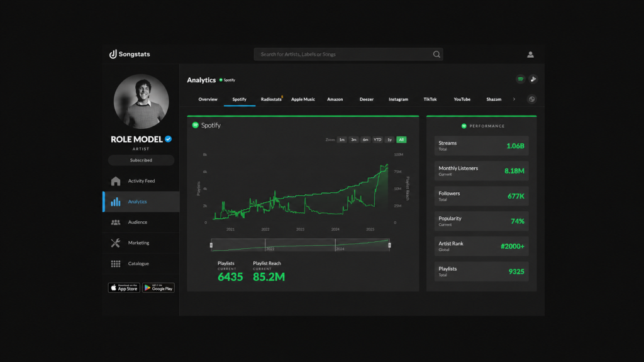Image resolution: width=644 pixels, height=362 pixels.
Task: Open the Apple Music tab
Action: click(x=303, y=99)
